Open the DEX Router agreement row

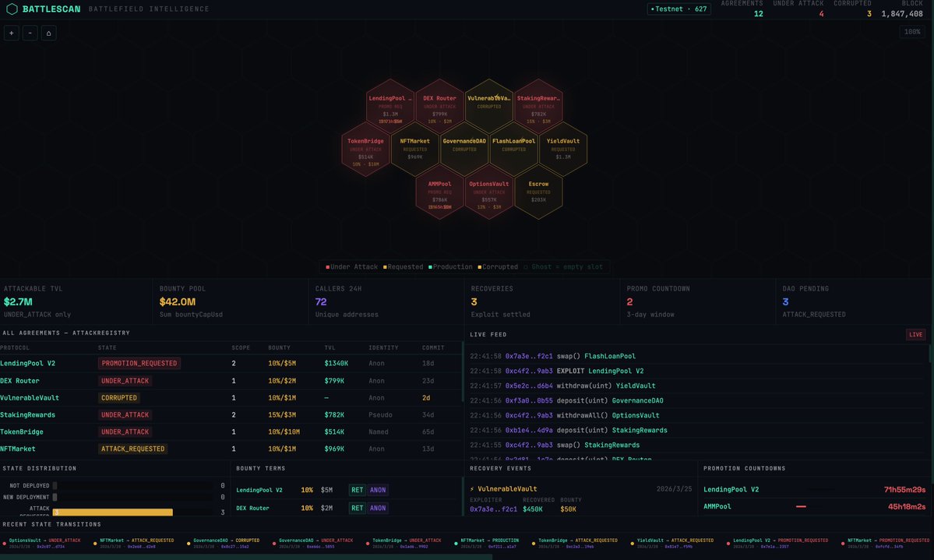coord(231,381)
